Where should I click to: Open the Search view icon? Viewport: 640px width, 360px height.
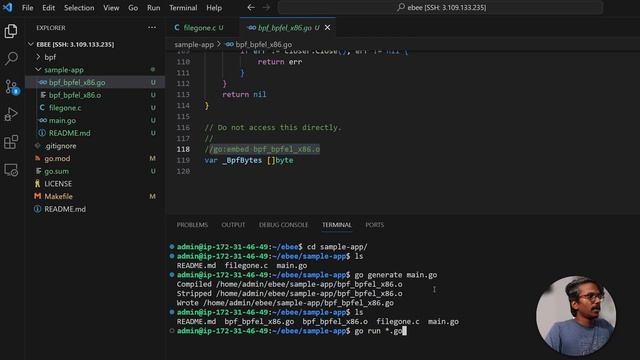(11, 58)
